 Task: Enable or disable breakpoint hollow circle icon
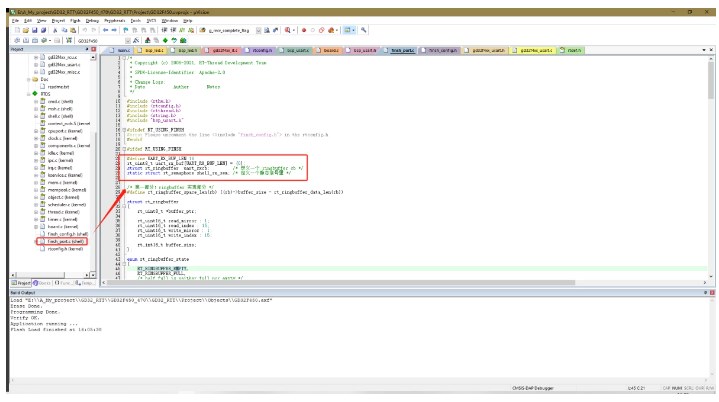[x=313, y=30]
